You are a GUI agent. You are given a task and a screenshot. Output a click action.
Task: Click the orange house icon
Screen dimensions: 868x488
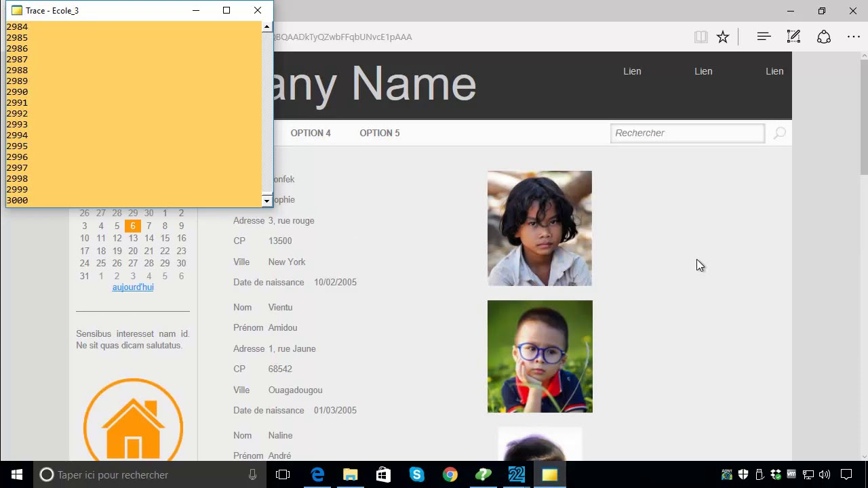click(x=133, y=420)
